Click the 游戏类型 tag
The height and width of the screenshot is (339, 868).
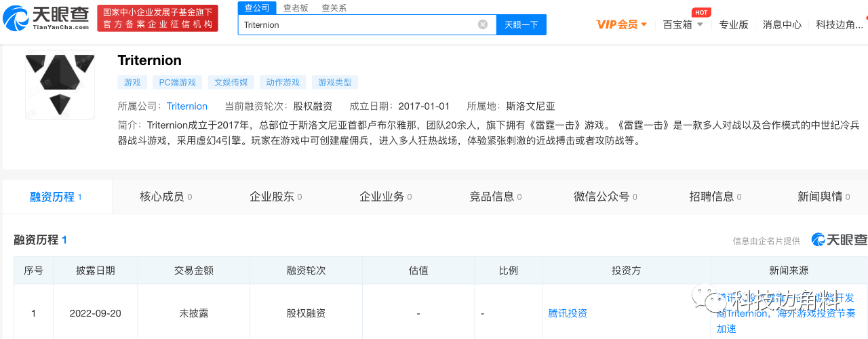pyautogui.click(x=336, y=82)
